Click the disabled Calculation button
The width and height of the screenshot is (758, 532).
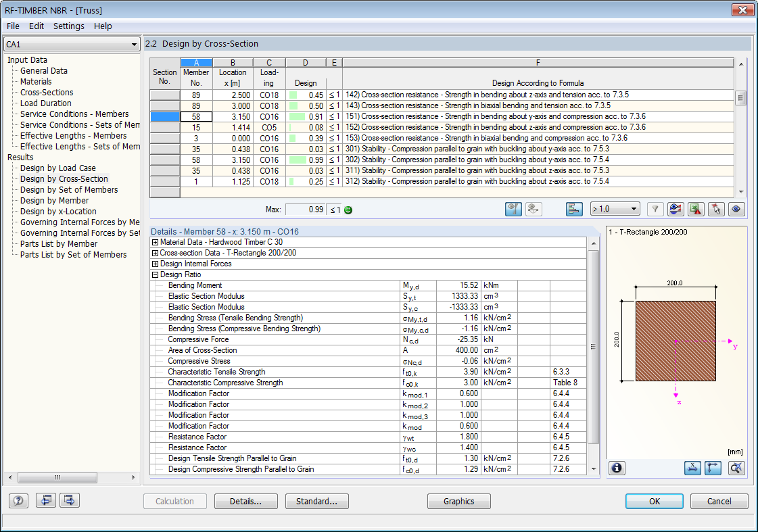coord(175,501)
